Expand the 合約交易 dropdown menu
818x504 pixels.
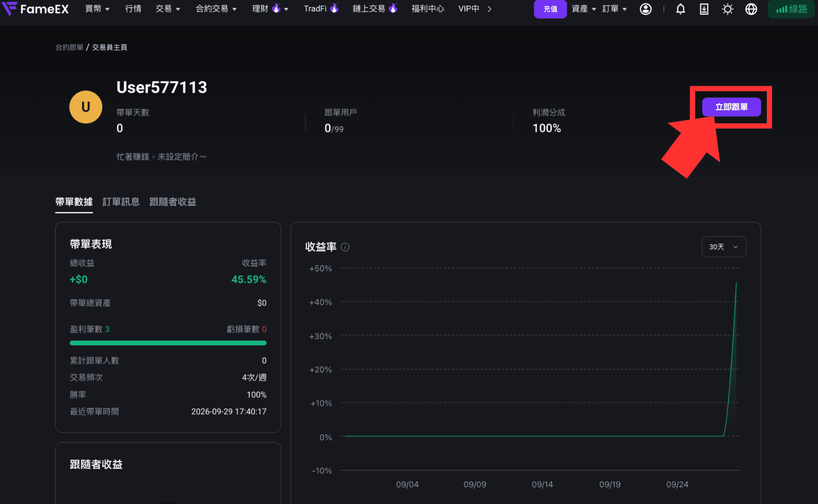216,9
